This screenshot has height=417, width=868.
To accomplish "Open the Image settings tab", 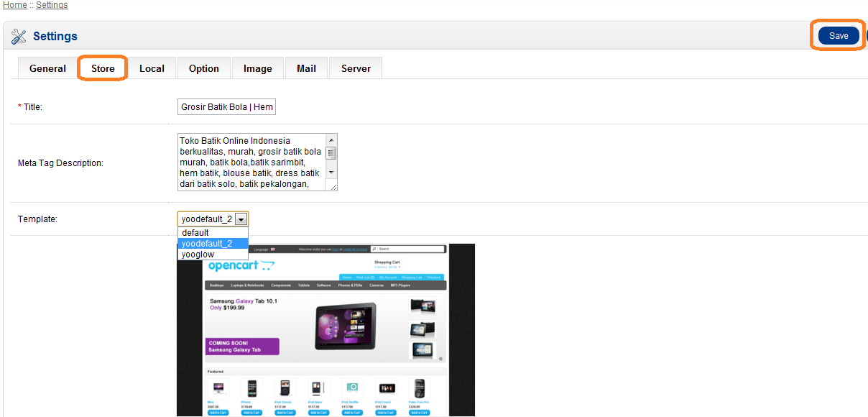I will coord(257,68).
